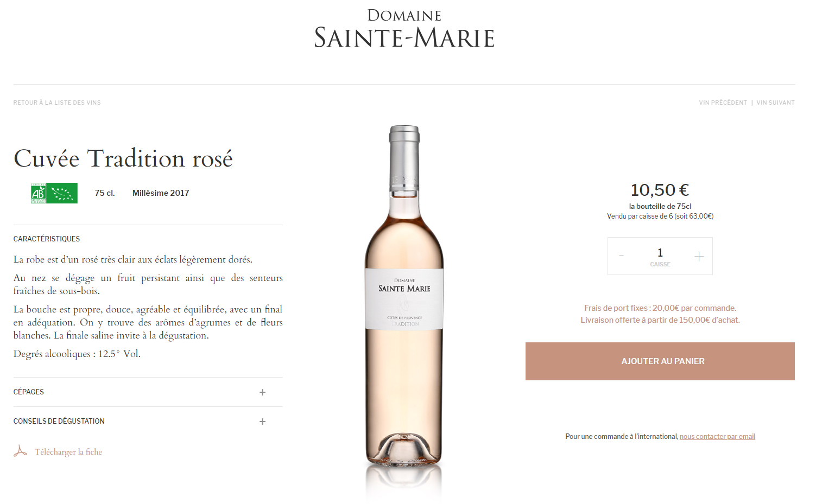
Task: Expand Conseils de dégustation plus icon
Action: pos(262,422)
